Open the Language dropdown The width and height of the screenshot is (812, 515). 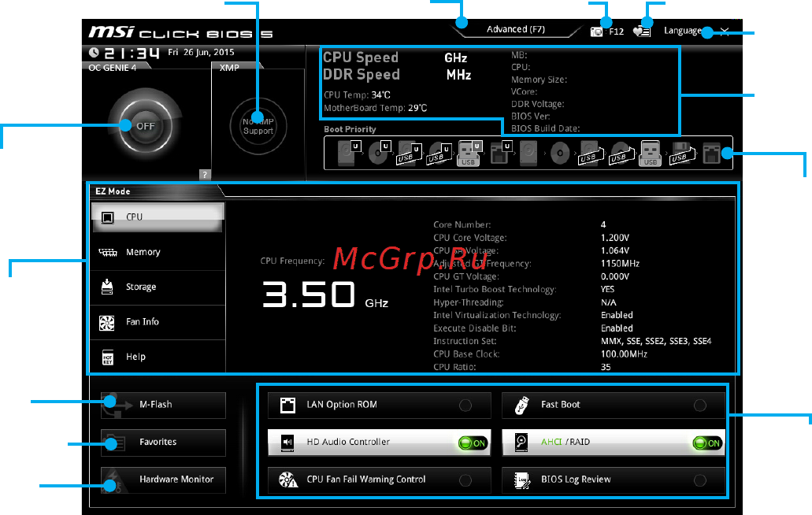point(683,31)
